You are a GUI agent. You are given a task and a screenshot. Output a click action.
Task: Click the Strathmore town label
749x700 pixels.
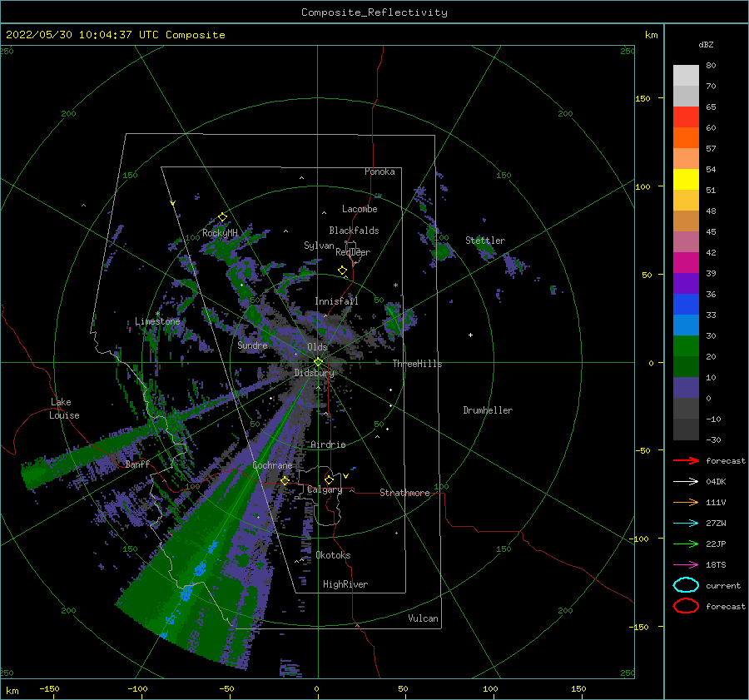(x=404, y=493)
